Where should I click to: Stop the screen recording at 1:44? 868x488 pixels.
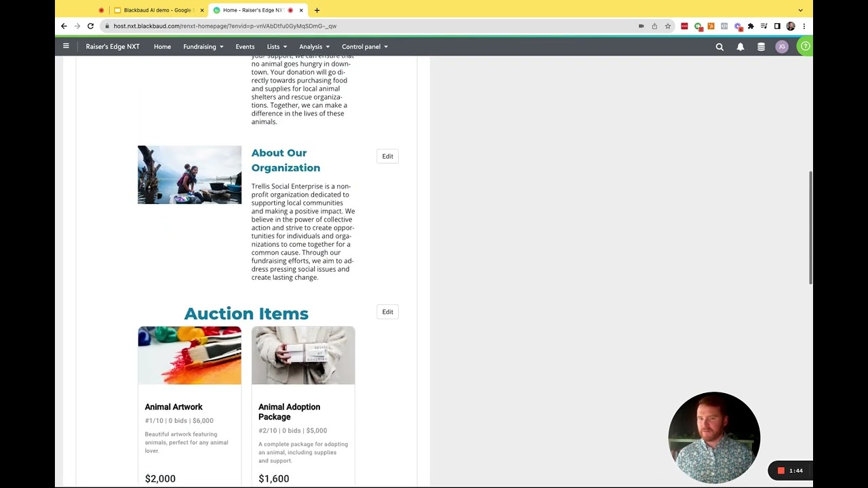(781, 470)
